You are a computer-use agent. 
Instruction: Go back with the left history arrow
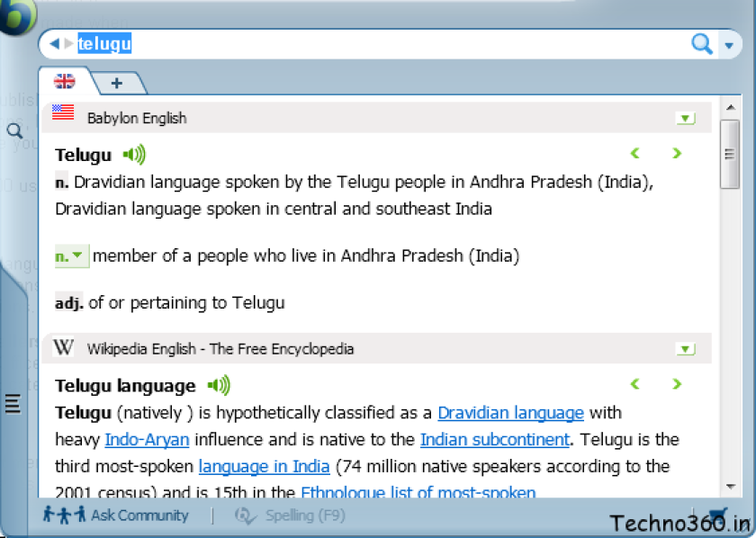click(x=54, y=44)
